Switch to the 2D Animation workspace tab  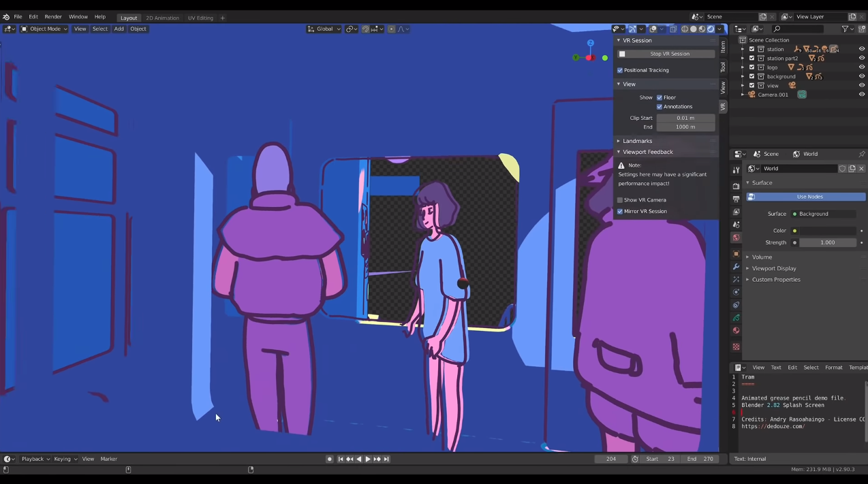coord(162,18)
